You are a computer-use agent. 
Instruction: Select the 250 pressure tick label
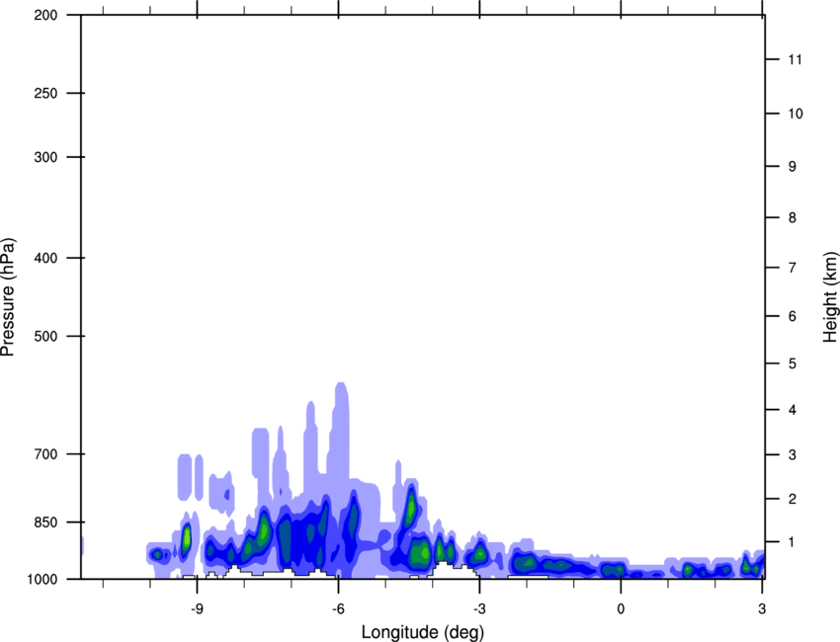(x=45, y=93)
